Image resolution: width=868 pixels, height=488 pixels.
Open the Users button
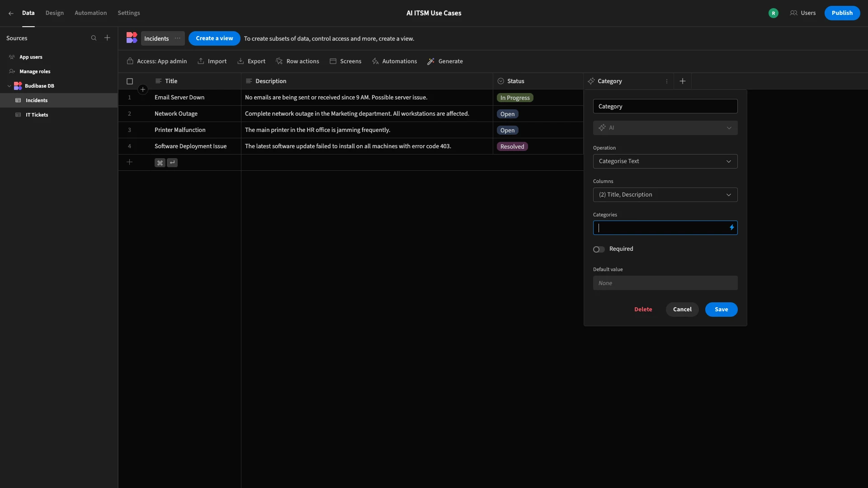pos(803,13)
